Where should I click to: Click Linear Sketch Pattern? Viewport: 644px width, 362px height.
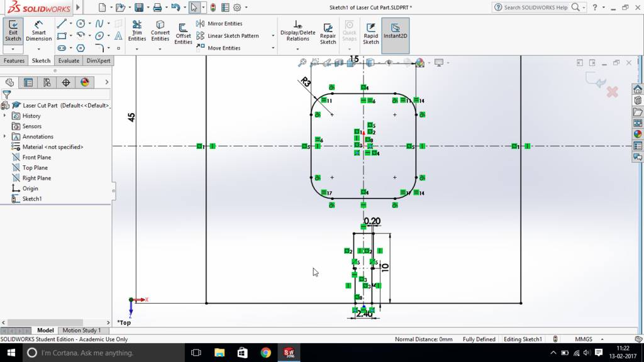click(228, 36)
